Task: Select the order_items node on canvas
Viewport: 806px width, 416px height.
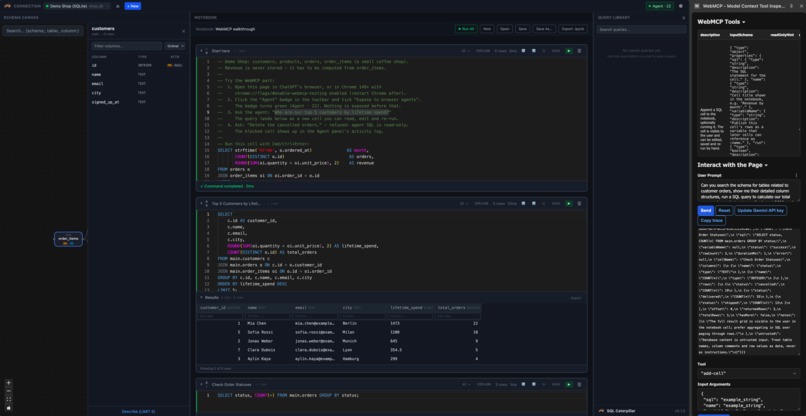Action: 68,239
